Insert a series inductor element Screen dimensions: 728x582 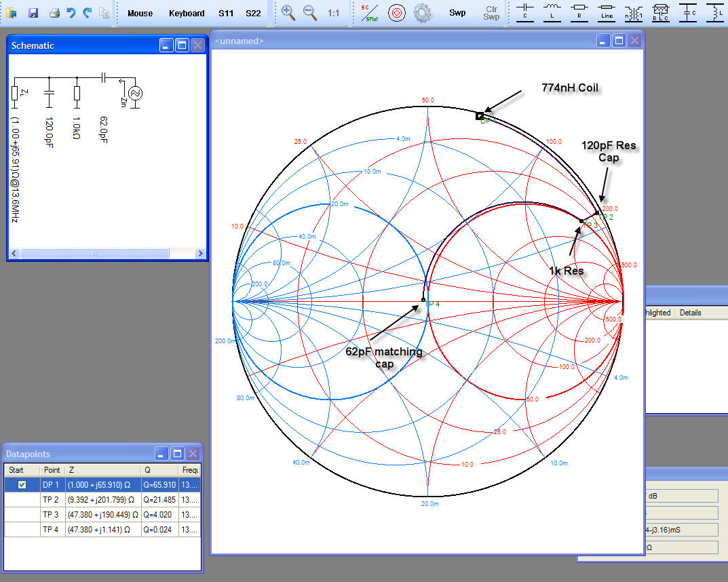pyautogui.click(x=552, y=12)
